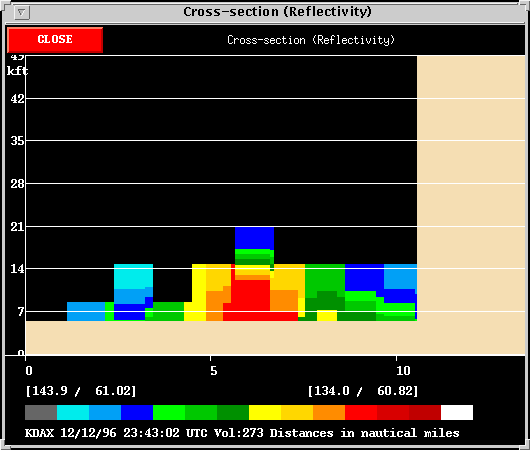Click the 5 nautical mile axis tick label
This screenshot has height=450, width=530.
(x=214, y=371)
